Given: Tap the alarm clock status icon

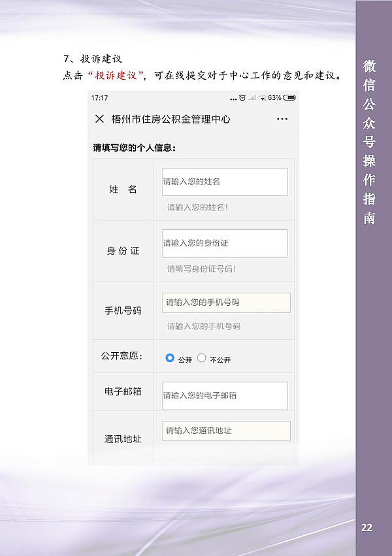Looking at the screenshot, I should (242, 98).
